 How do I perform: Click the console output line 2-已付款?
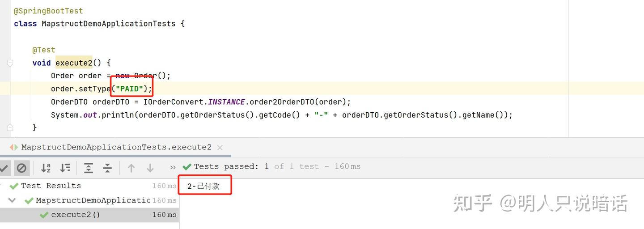point(203,187)
